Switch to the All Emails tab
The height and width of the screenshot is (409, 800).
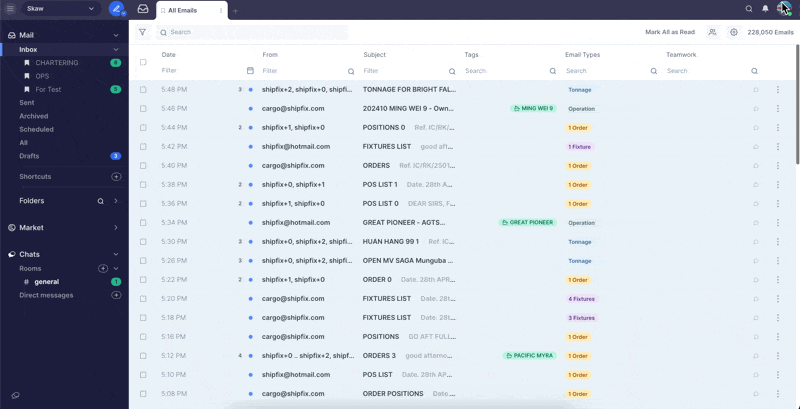coord(182,10)
